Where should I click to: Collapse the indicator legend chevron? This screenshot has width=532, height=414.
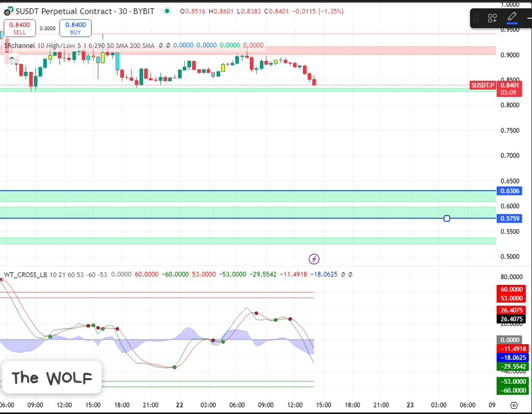[12, 60]
